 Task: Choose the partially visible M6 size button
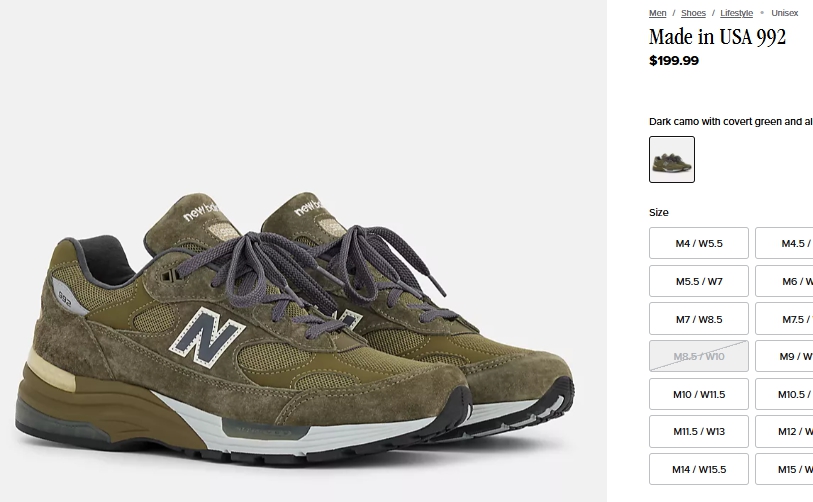click(x=784, y=281)
